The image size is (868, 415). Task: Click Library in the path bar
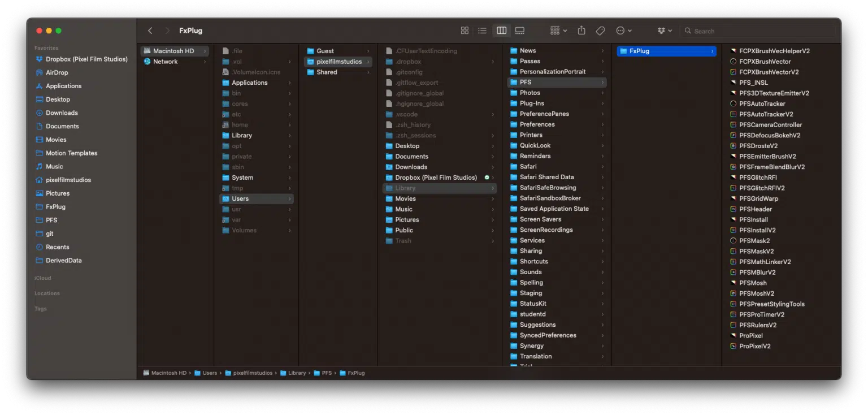293,373
